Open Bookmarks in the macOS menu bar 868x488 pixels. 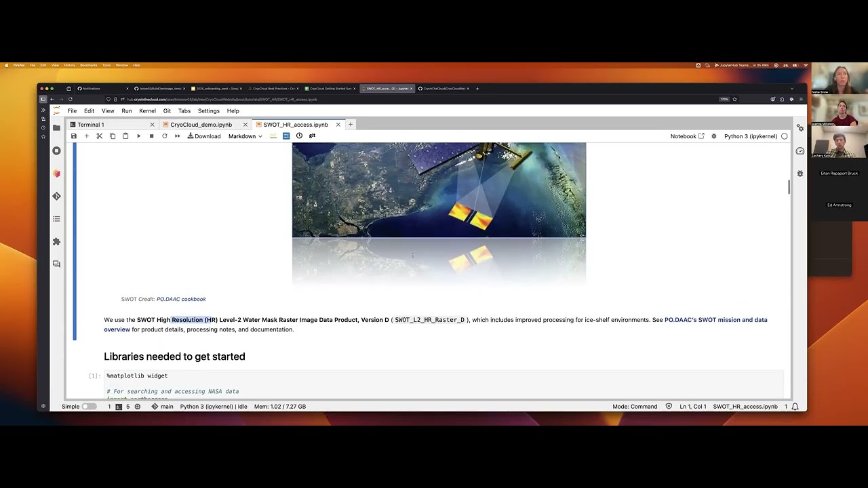point(89,65)
